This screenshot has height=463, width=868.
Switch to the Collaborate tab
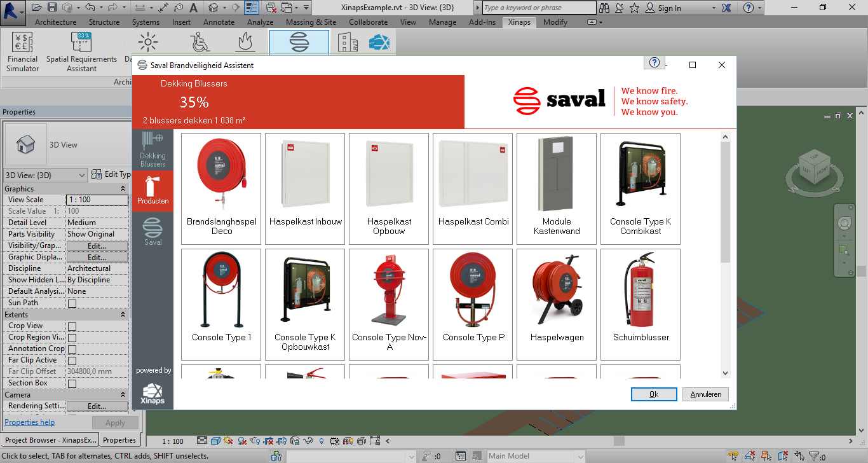[368, 22]
